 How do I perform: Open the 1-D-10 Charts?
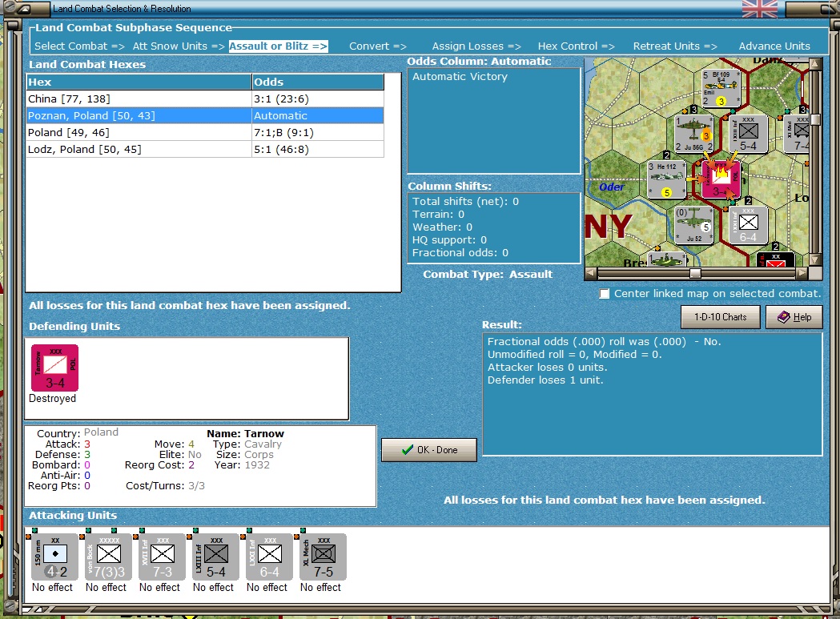pyautogui.click(x=721, y=317)
